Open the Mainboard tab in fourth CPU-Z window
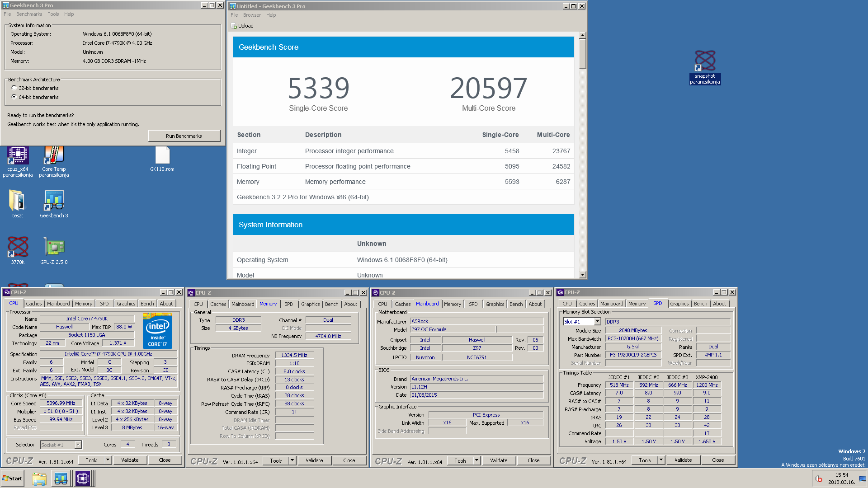This screenshot has width=868, height=488. tap(612, 304)
